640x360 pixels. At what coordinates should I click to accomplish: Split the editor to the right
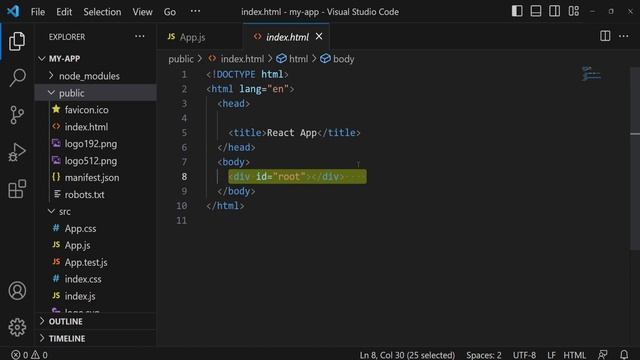(605, 36)
